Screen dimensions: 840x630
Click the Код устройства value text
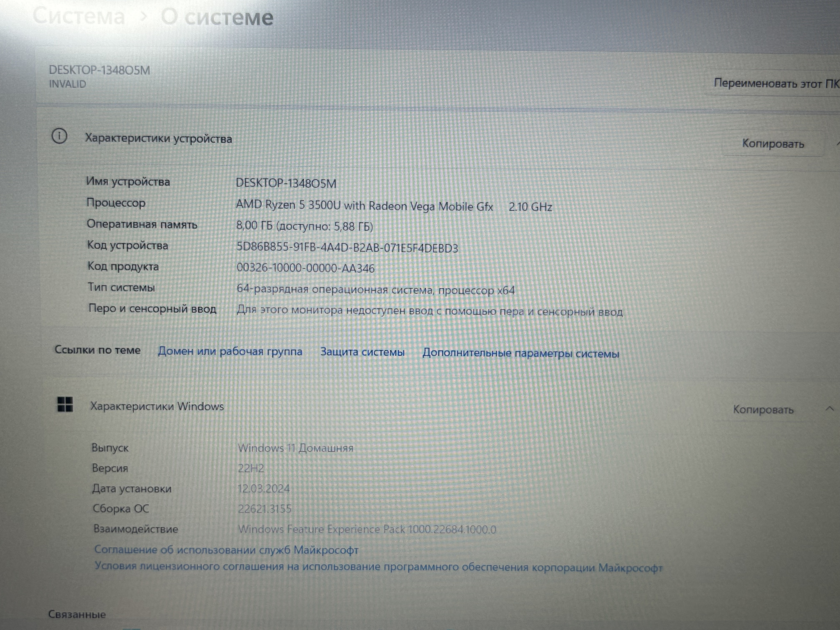coord(347,247)
